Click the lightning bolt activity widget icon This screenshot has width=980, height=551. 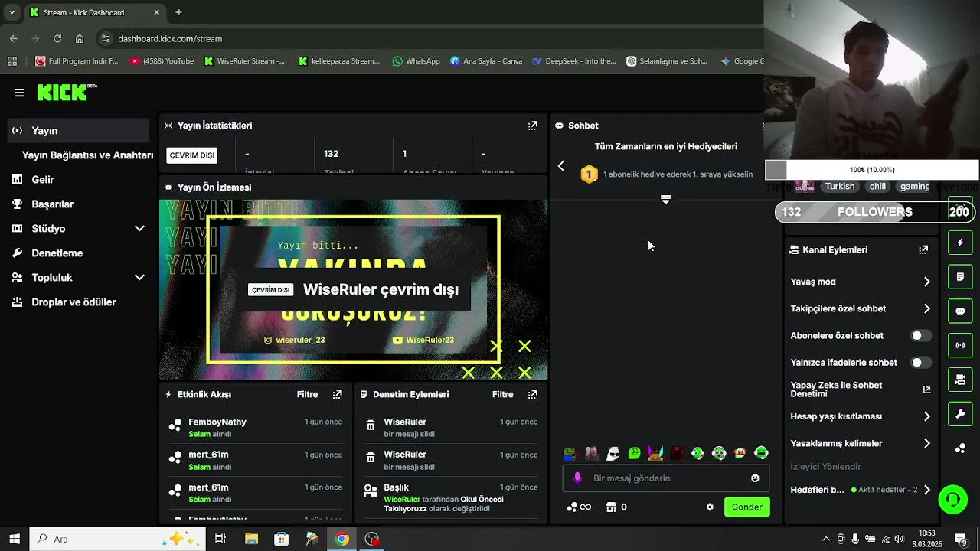point(960,243)
